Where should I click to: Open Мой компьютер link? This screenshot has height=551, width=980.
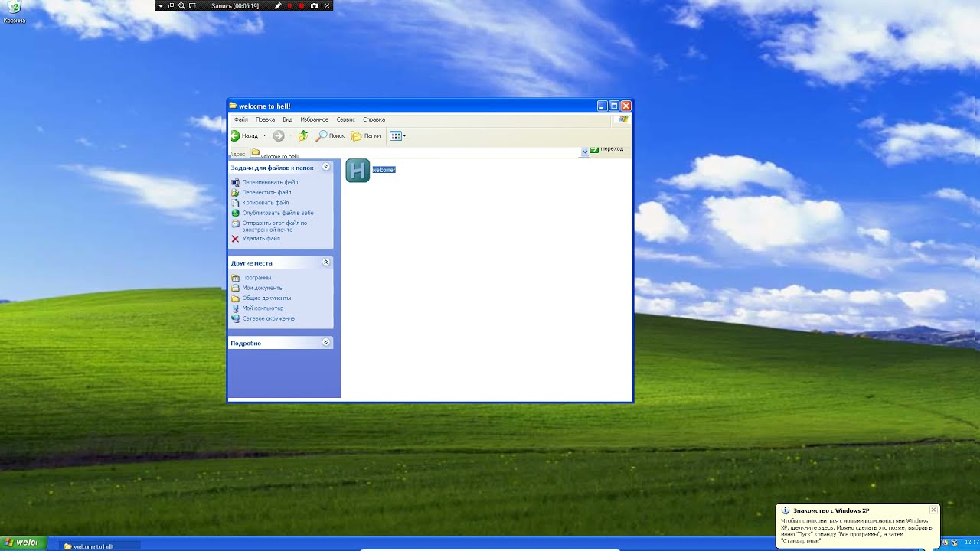coord(263,308)
